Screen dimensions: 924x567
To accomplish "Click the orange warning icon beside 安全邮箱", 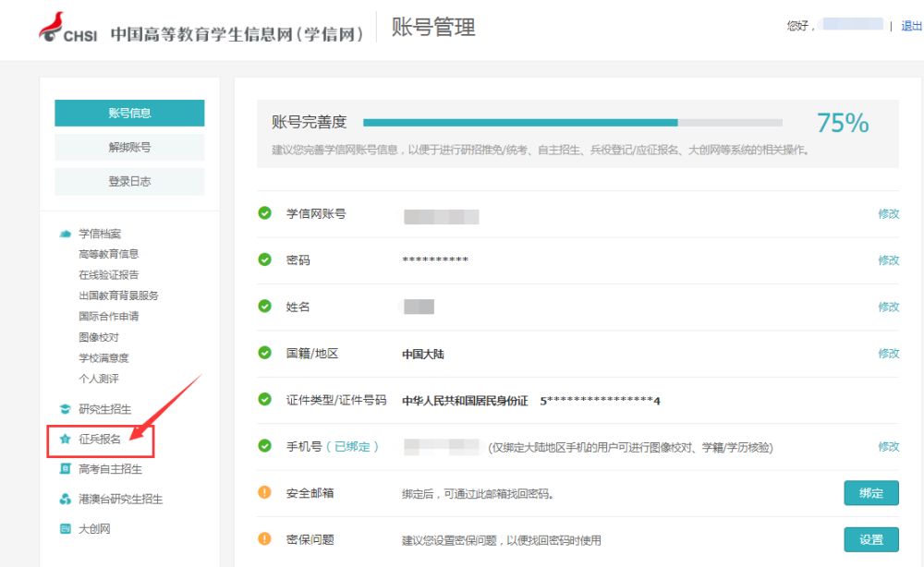I will [x=265, y=493].
